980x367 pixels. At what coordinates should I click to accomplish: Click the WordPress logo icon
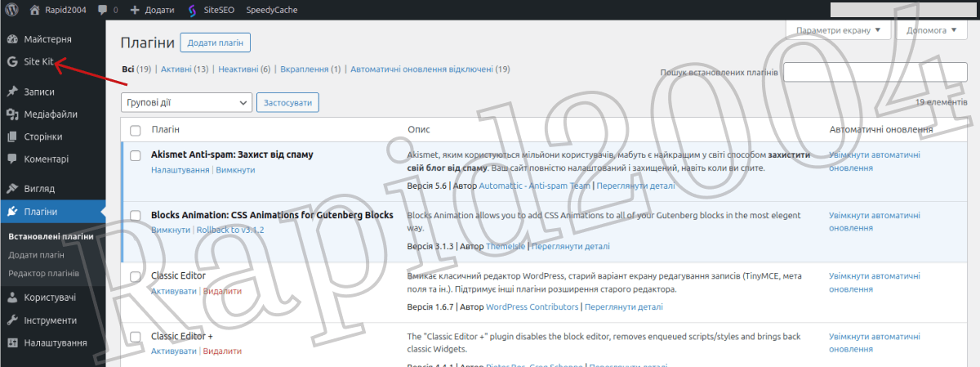pyautogui.click(x=12, y=10)
